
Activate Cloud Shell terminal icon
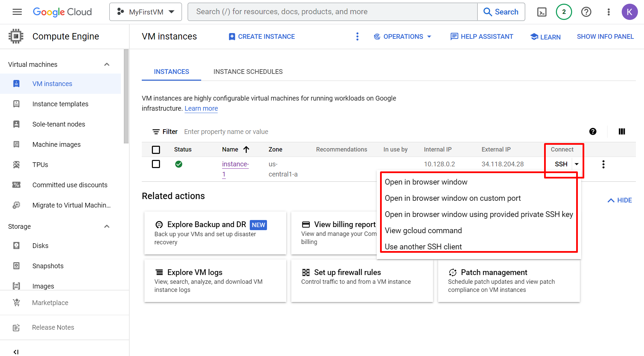(542, 12)
